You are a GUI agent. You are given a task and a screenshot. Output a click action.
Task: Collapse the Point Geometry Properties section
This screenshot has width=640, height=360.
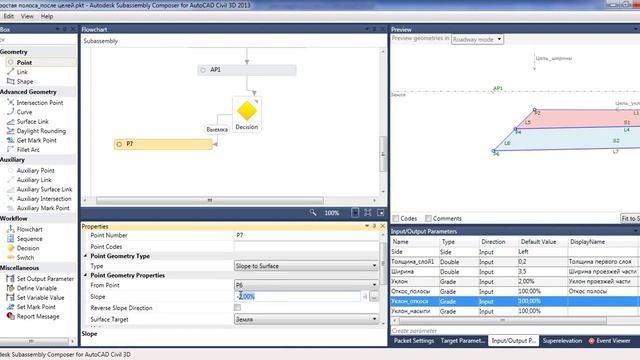(x=86, y=275)
